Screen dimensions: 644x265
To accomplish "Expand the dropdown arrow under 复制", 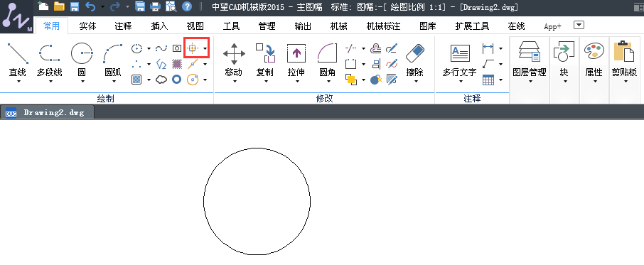I will tap(266, 81).
